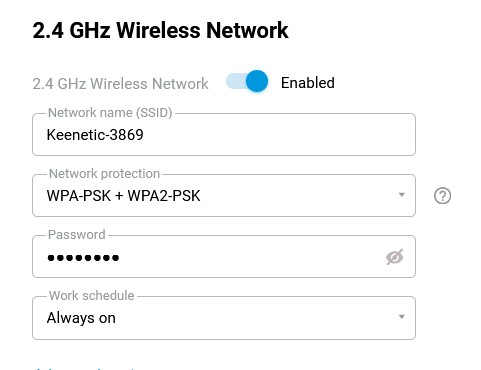This screenshot has width=481, height=370.
Task: Click the Password caption label
Action: pos(77,235)
